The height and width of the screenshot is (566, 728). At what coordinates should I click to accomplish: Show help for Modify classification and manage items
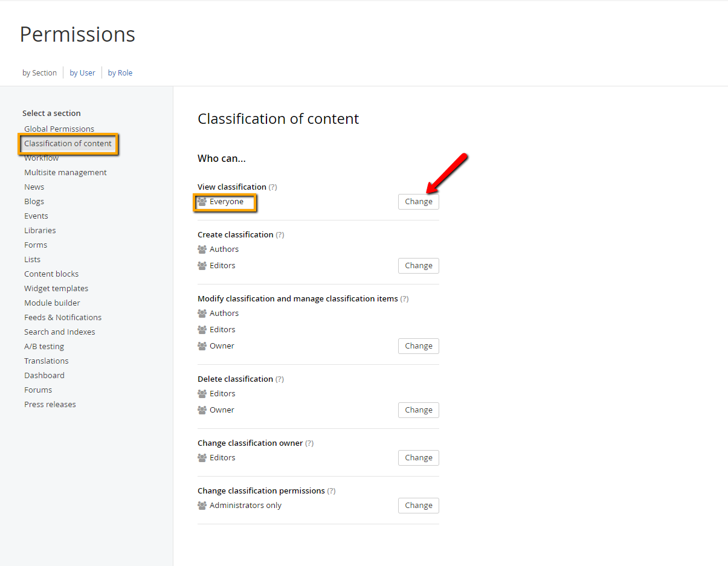point(404,299)
